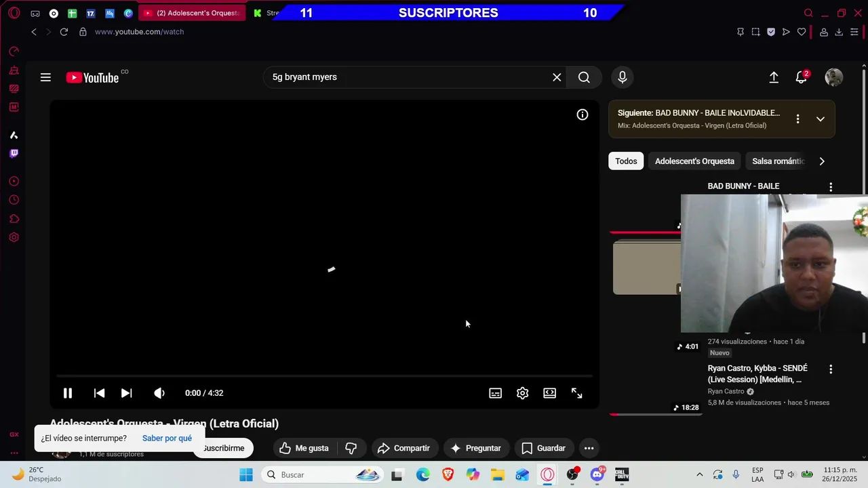
Task: Open the Create upload icon
Action: 774,77
